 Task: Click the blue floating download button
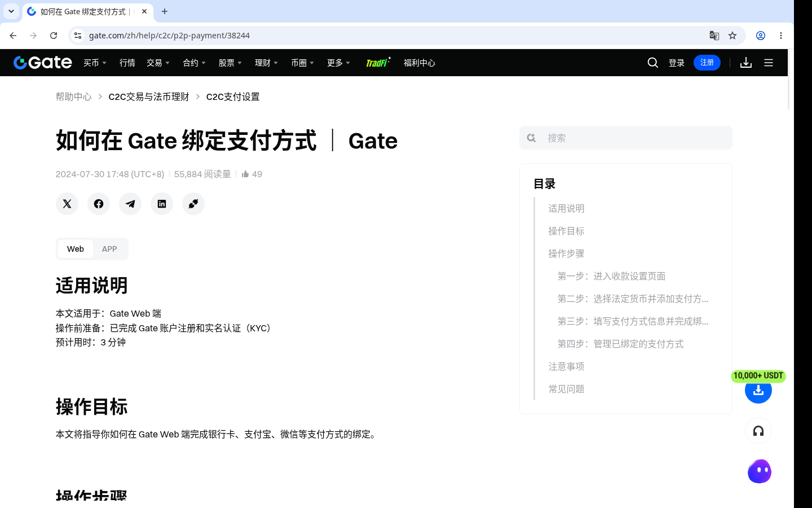[758, 390]
